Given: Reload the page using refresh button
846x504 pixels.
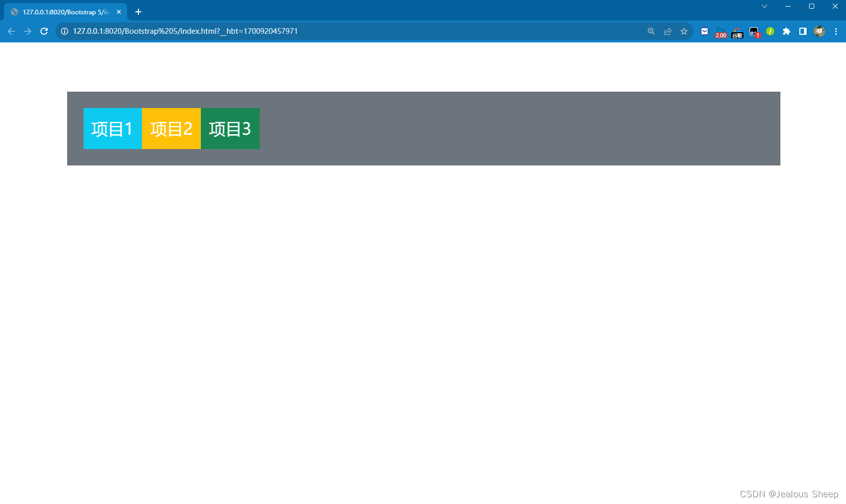Looking at the screenshot, I should point(44,31).
